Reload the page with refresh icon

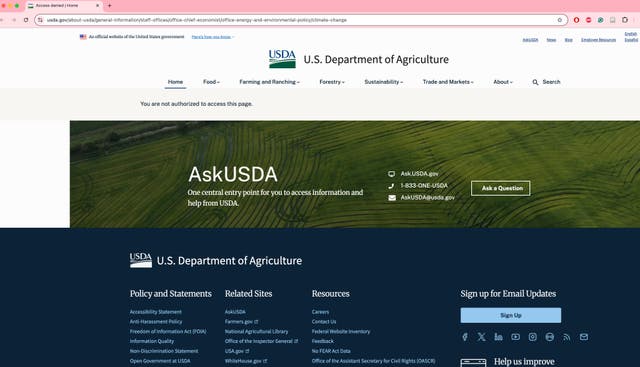pos(26,20)
